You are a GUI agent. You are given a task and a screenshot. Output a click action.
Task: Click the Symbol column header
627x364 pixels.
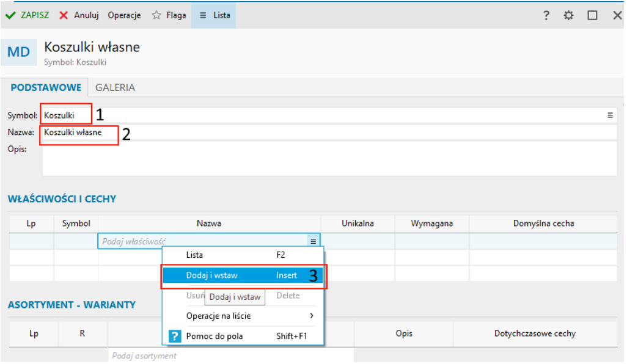point(76,224)
